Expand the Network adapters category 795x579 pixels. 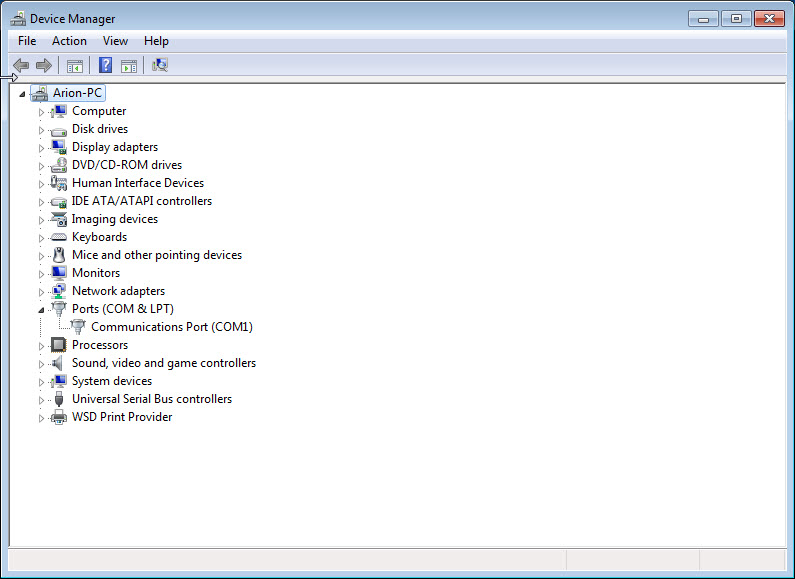(42, 291)
